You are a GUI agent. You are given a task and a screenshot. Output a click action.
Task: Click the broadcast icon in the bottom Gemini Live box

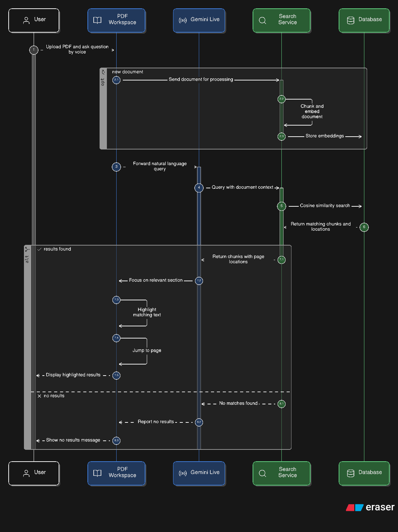[x=183, y=473]
